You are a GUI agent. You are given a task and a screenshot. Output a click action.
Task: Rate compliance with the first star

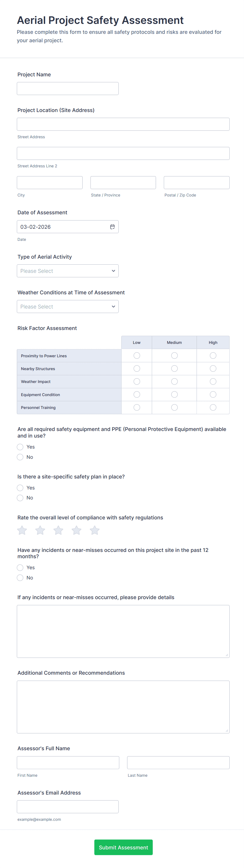point(22,530)
